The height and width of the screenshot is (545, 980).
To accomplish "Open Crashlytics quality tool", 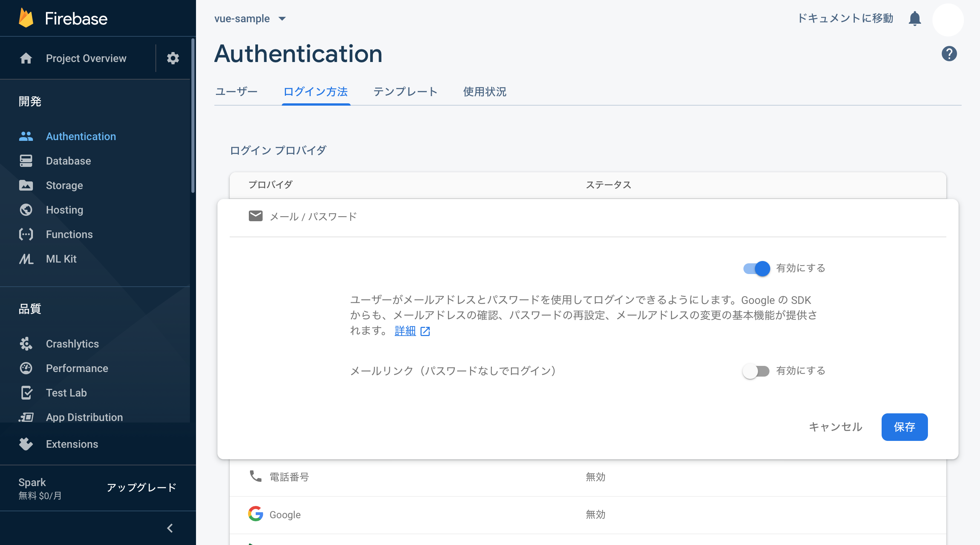I will point(72,344).
